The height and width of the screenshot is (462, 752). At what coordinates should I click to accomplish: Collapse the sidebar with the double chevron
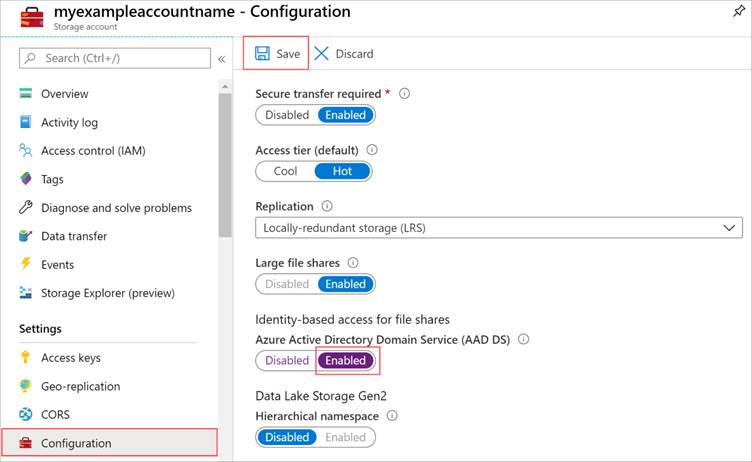(222, 59)
